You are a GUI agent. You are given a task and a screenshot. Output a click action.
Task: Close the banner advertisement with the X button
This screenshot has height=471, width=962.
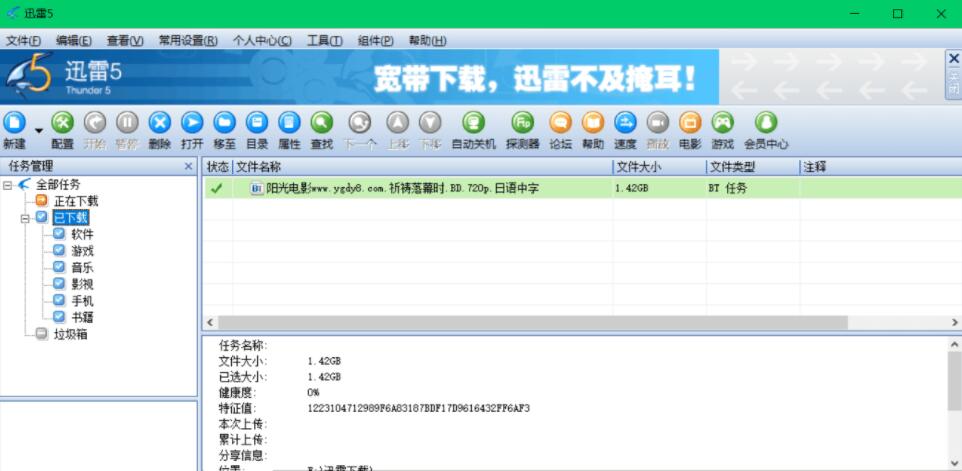click(953, 59)
